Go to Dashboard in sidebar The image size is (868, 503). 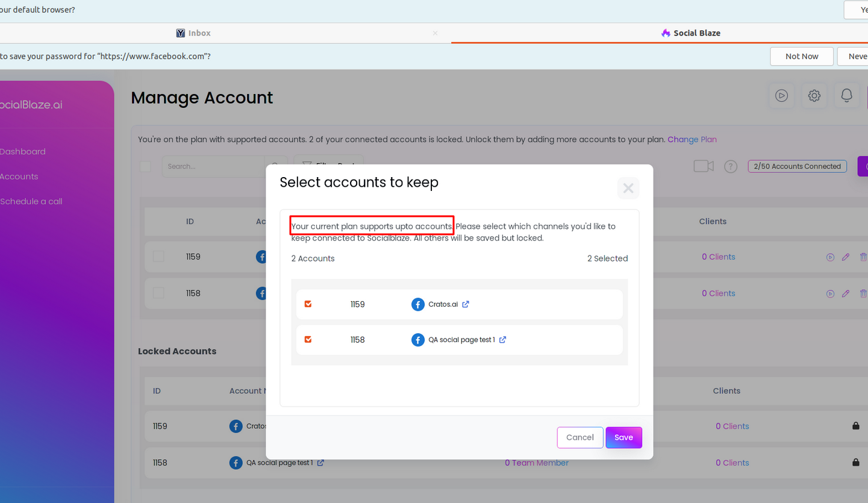pyautogui.click(x=23, y=151)
